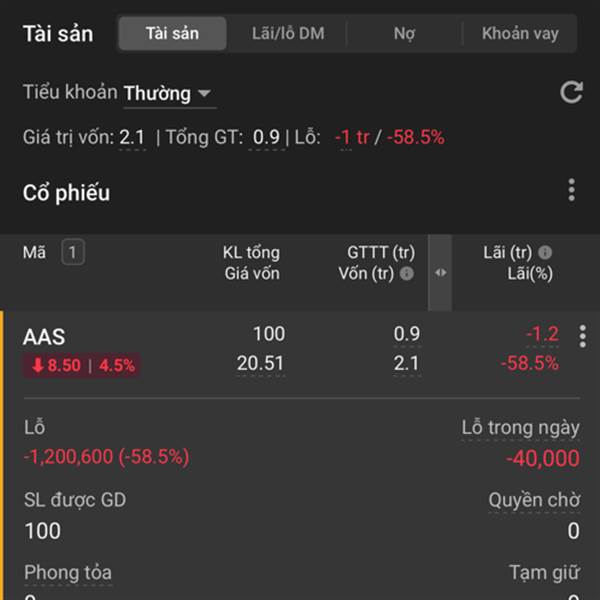Open the Nợ tab
Viewport: 600px width, 600px height.
404,33
